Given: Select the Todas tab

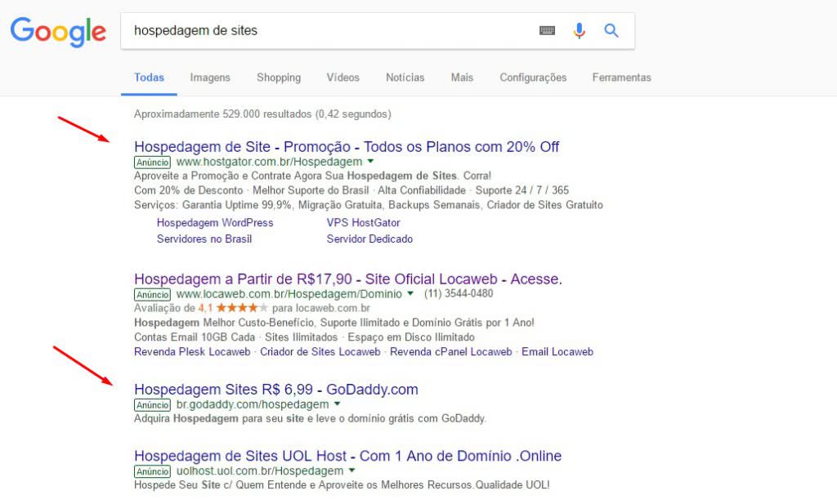Looking at the screenshot, I should pos(149,78).
